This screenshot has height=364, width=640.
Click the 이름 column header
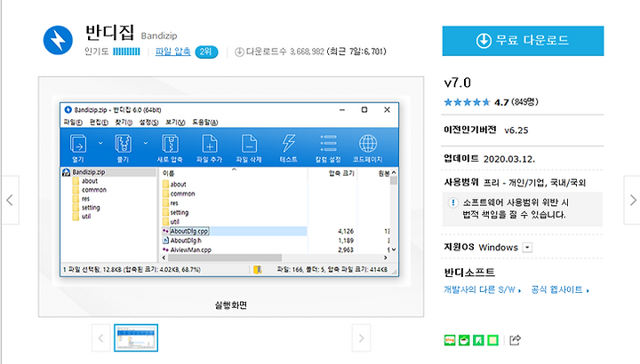click(x=168, y=174)
